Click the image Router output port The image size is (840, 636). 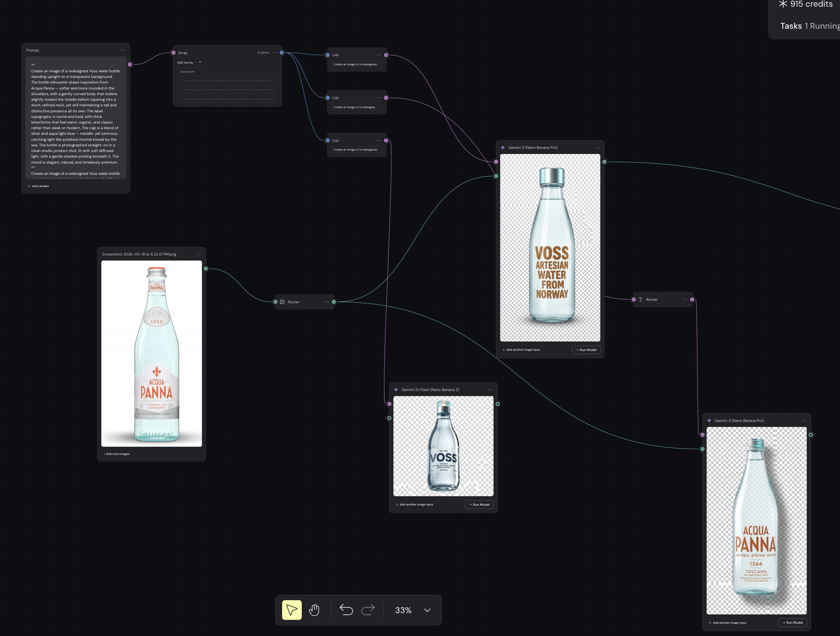pyautogui.click(x=334, y=302)
